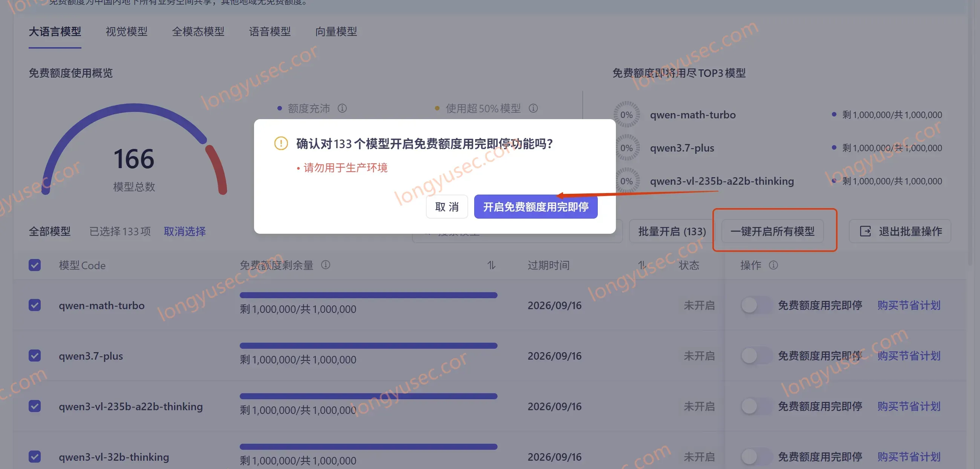
Task: Click the info icon beside 操作 column header
Action: pyautogui.click(x=773, y=265)
